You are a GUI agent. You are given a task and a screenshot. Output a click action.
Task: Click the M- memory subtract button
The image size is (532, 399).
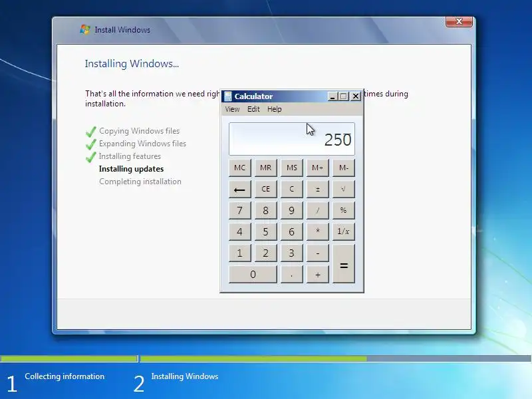344,168
